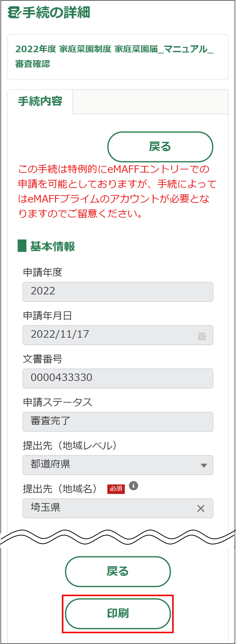Image resolution: width=236 pixels, height=644 pixels.
Task: Click the 申請年度 field showing 2022
Action: [118, 292]
